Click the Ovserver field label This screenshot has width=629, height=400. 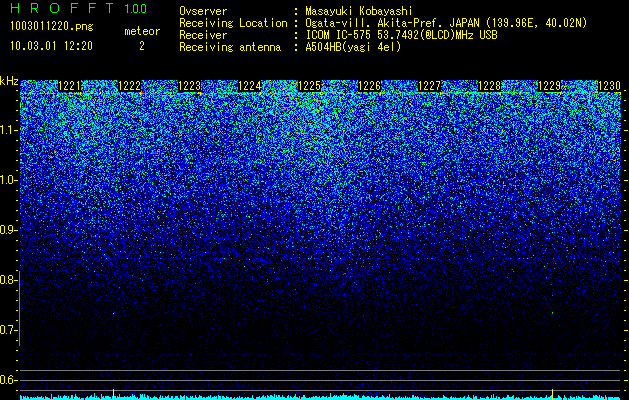(203, 11)
